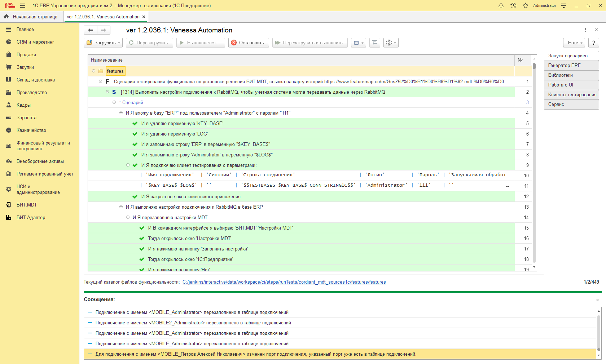The width and height of the screenshot is (606, 364).
Task: Open favorites star icon
Action: click(x=526, y=5)
